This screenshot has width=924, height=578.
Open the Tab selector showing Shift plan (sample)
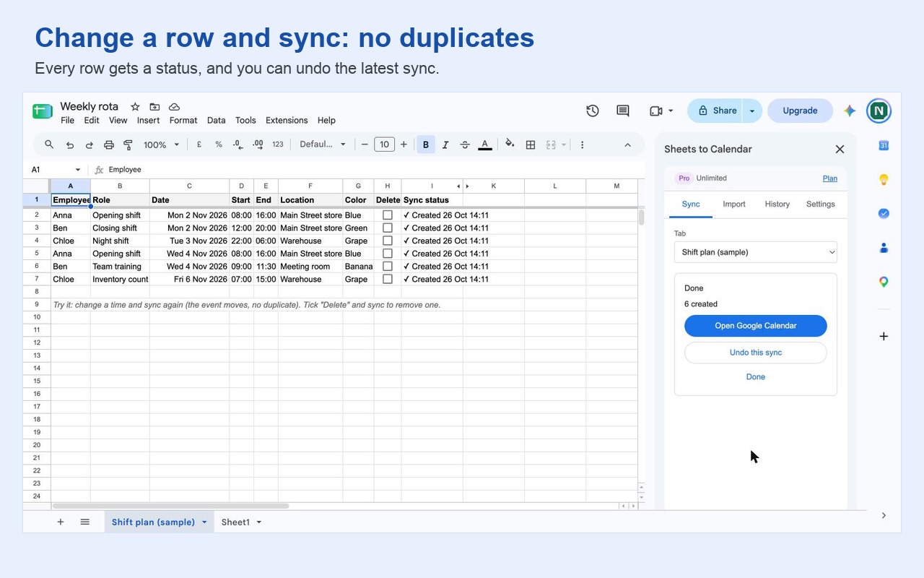(x=756, y=252)
